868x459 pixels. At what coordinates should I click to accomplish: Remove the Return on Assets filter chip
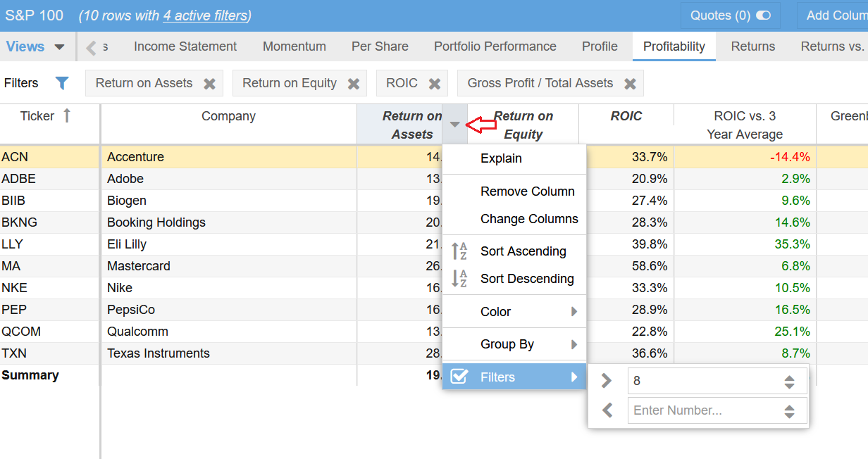click(209, 84)
